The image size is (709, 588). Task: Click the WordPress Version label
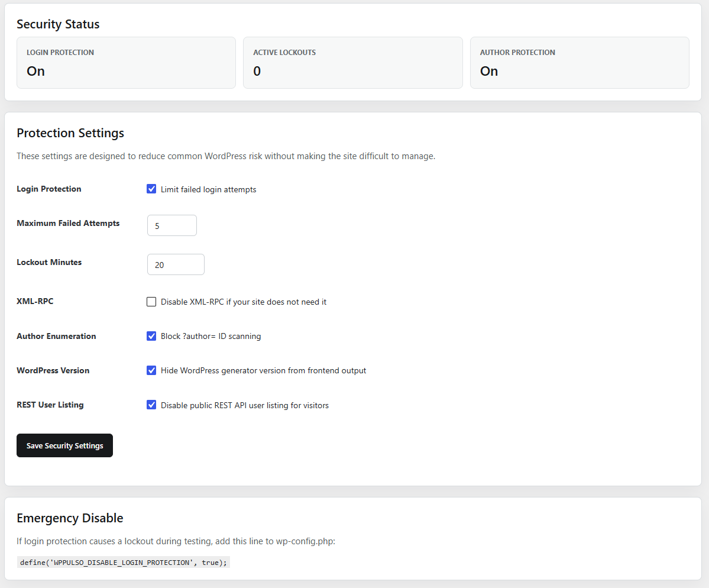pos(53,370)
